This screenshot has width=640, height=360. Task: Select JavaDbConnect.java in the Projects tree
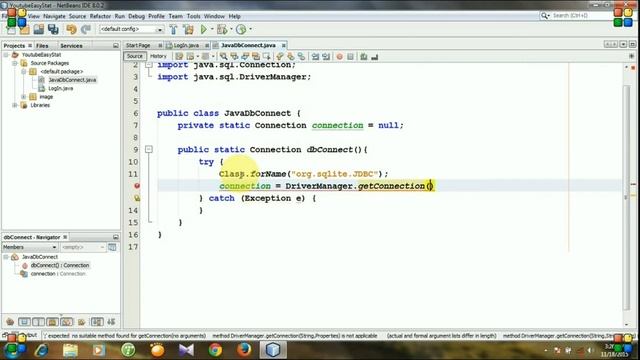coord(72,80)
